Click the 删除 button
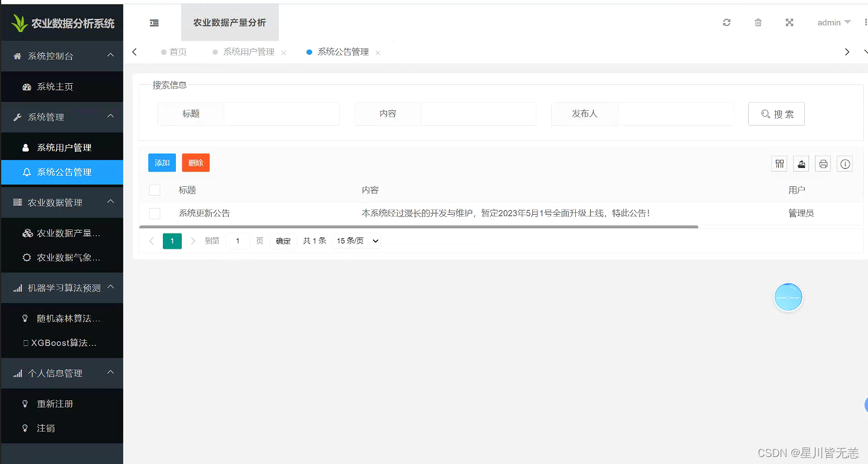Viewport: 868px width, 464px height. 195,163
